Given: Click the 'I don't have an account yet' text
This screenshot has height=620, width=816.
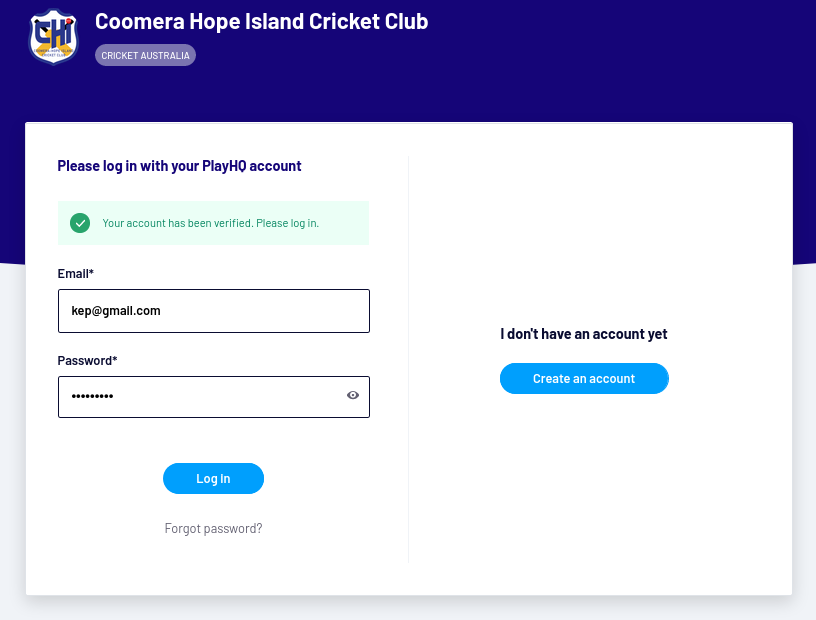Looking at the screenshot, I should click(584, 334).
